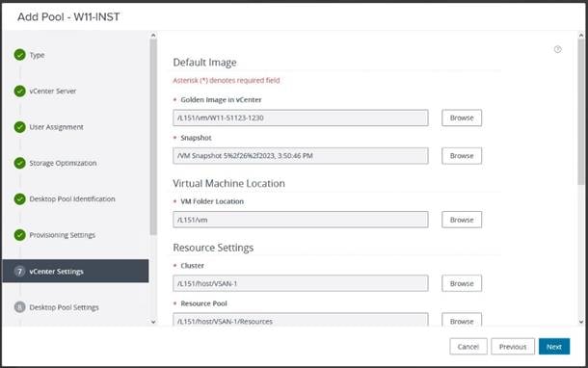Go to the Desktop Pool Settings step

pos(64,307)
